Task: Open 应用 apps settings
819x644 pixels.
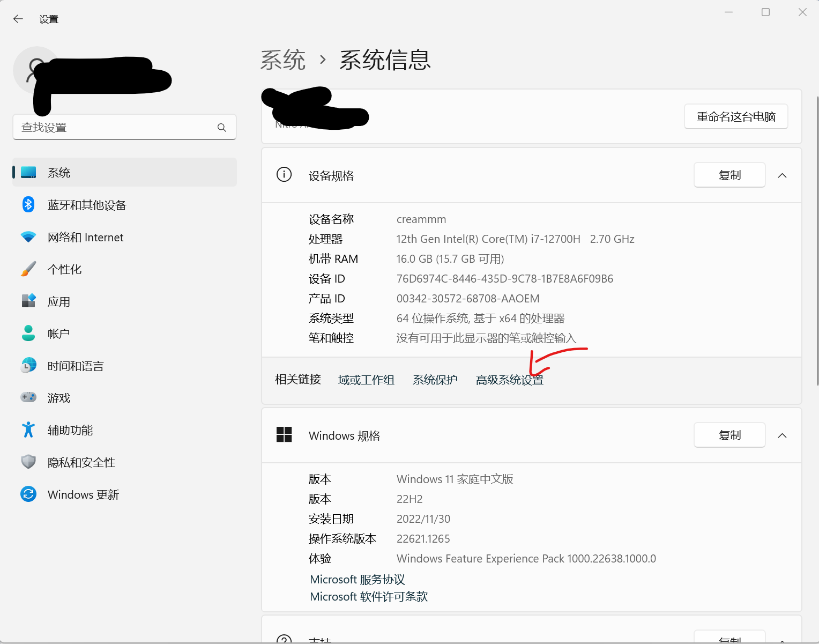Action: 59,302
